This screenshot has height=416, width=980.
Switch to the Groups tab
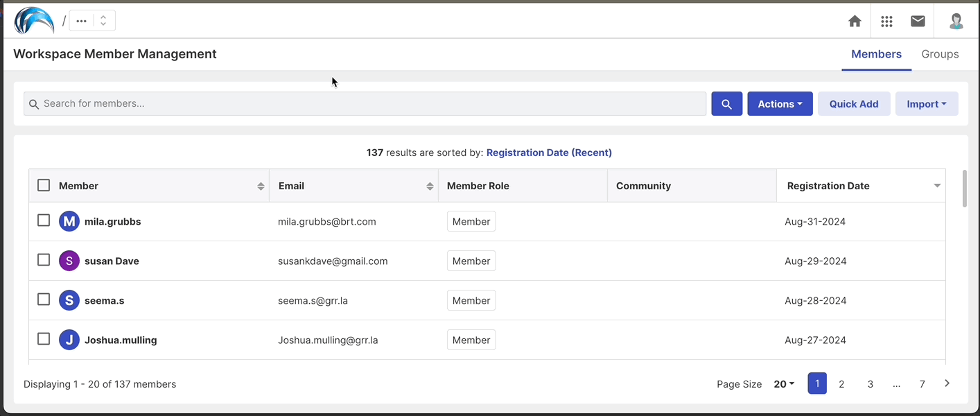click(x=940, y=53)
